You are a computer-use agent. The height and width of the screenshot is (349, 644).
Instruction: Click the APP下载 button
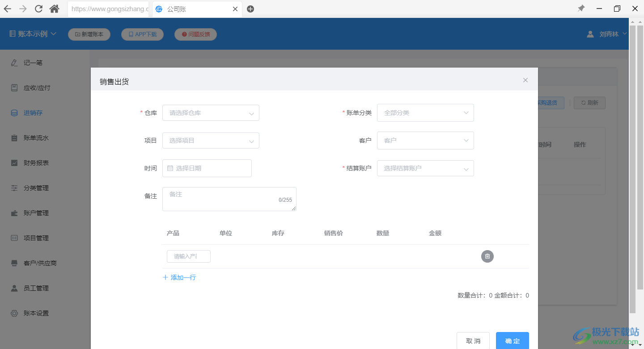click(x=142, y=34)
